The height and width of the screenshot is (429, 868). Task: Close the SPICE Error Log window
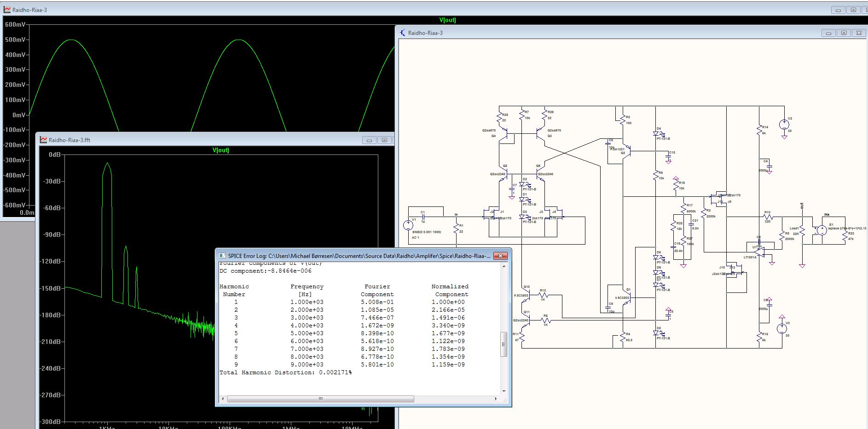(x=500, y=256)
